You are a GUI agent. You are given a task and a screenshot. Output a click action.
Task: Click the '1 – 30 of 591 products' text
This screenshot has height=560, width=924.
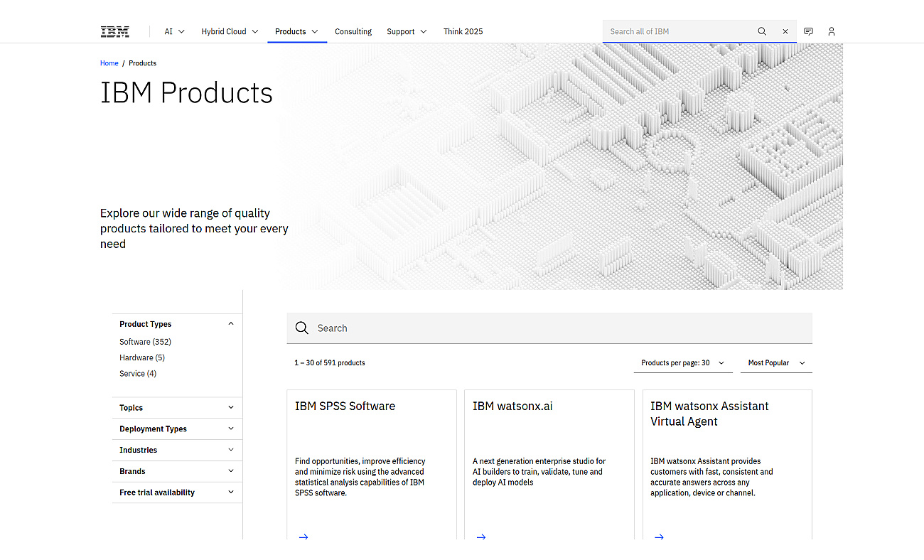(x=330, y=363)
